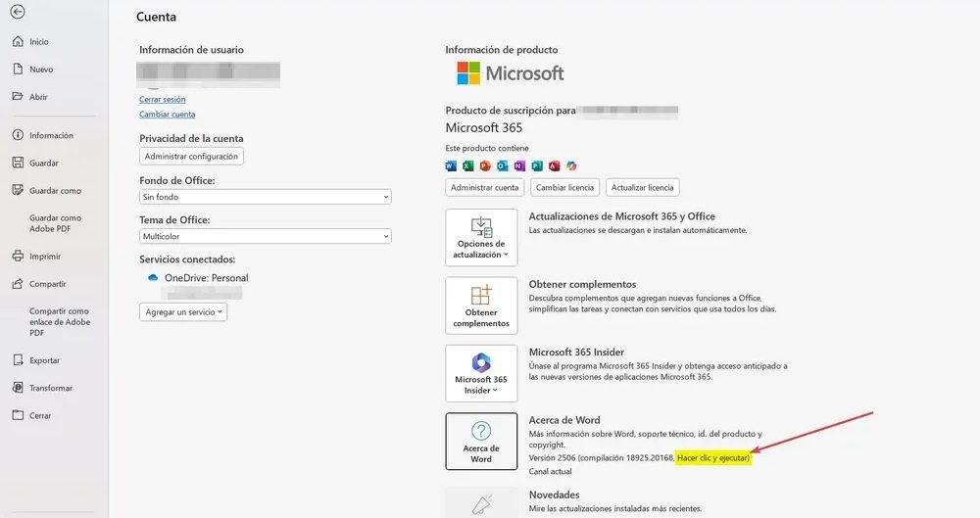Click the blurred user name field
Viewport: 980px width, 518px height.
pyautogui.click(x=208, y=74)
